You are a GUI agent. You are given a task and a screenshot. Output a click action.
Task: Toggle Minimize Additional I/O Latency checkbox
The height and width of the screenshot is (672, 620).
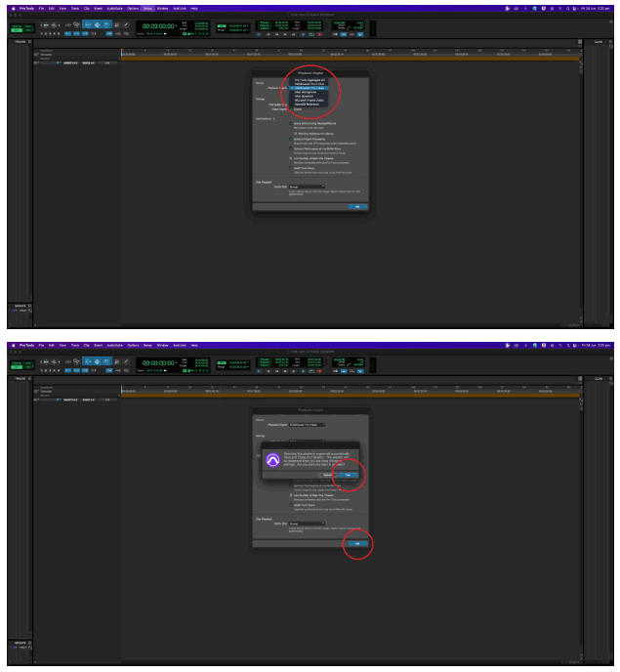(x=296, y=133)
